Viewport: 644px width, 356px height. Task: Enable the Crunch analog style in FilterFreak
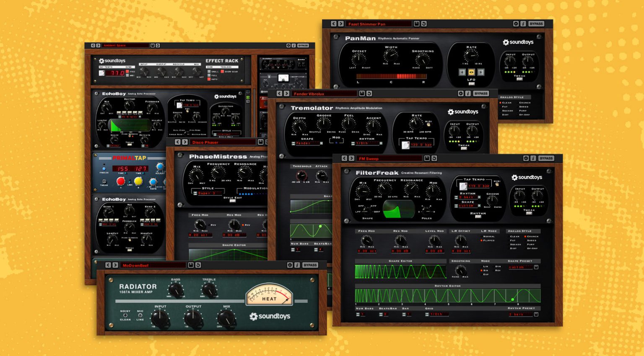tap(525, 236)
